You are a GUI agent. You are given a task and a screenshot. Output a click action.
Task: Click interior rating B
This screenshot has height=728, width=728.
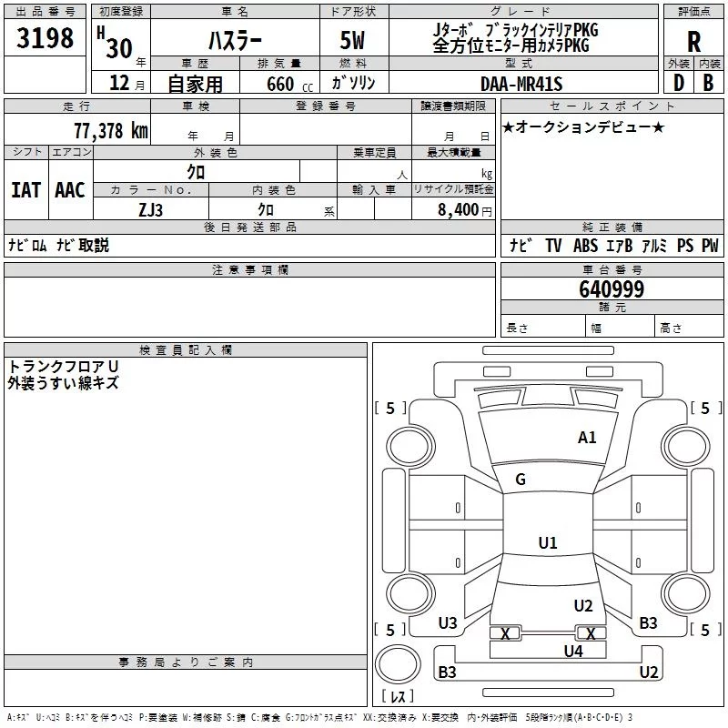tap(709, 83)
